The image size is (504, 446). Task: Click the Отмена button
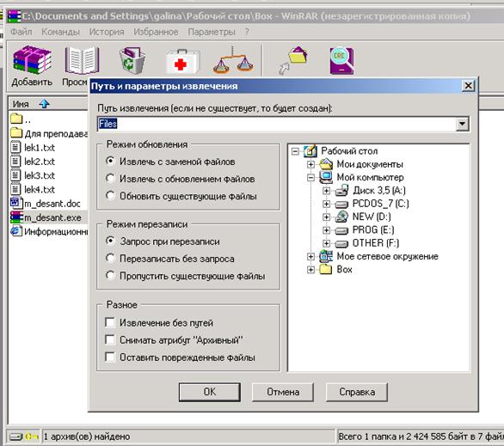tap(283, 392)
